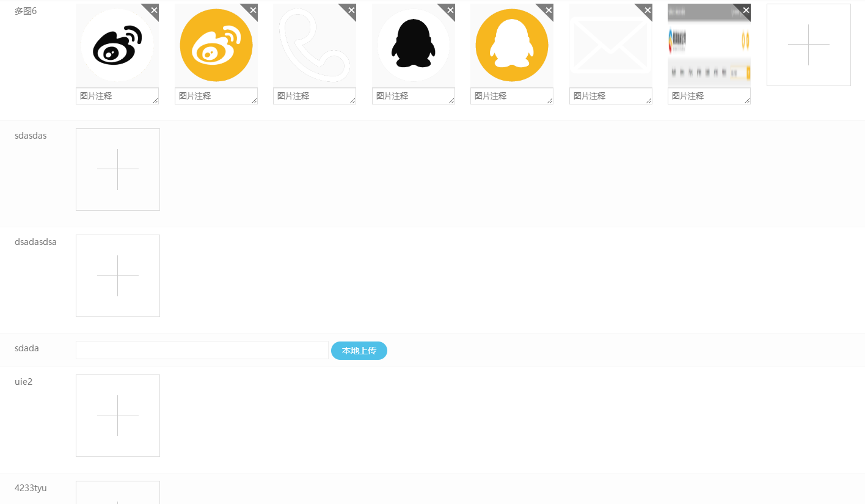Open the blurred webpage screenshot thumbnail
The image size is (865, 504).
coord(709,45)
